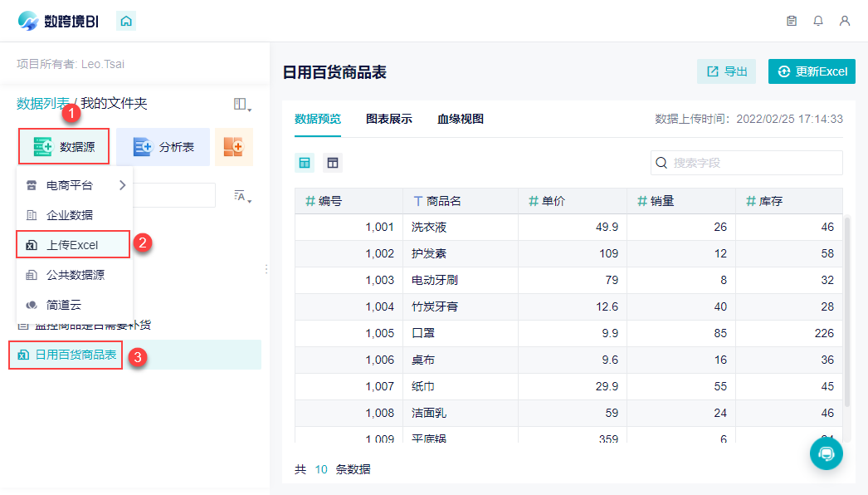Open the clipboard tasks icon in header
The height and width of the screenshot is (495, 868).
(792, 21)
